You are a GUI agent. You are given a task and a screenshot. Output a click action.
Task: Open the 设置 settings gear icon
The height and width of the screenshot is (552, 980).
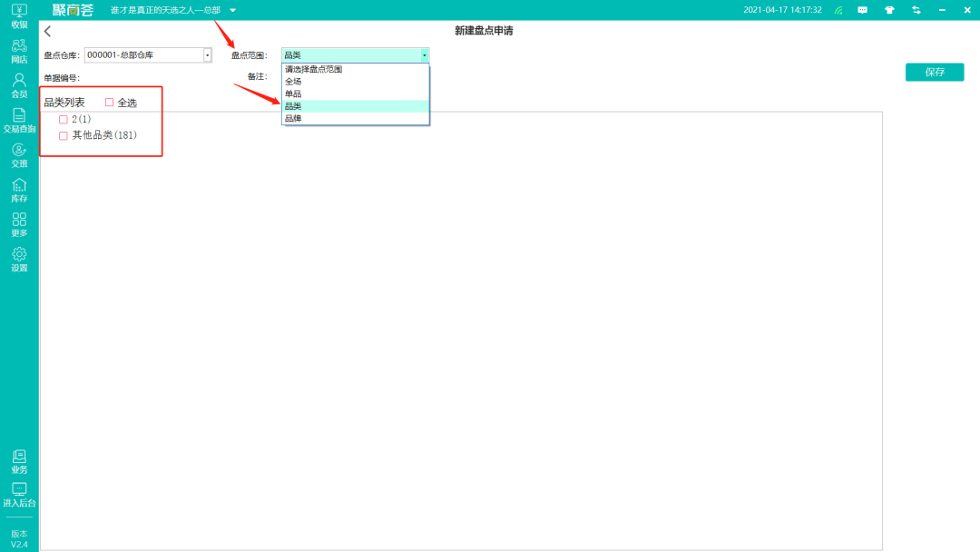[19, 259]
